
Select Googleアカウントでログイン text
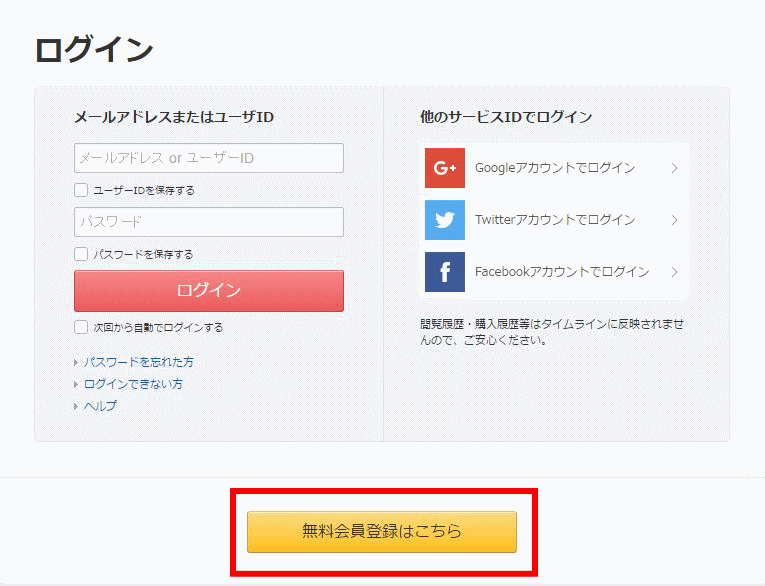(x=555, y=168)
